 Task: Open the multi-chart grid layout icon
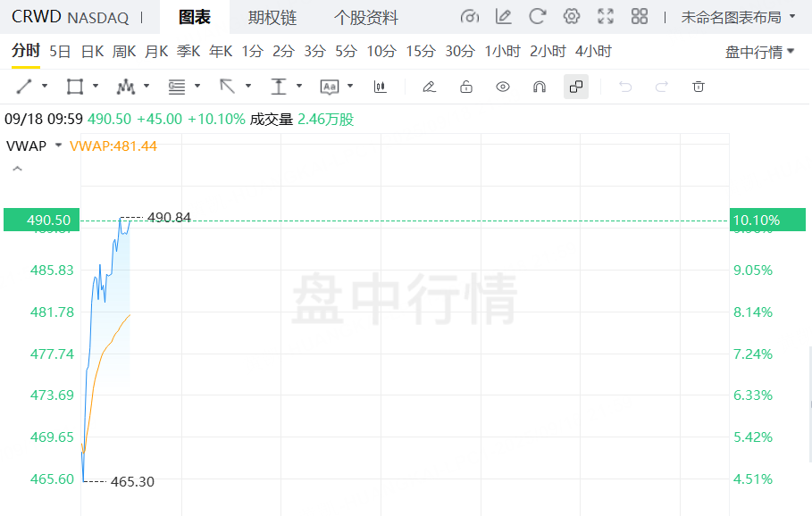coord(640,17)
